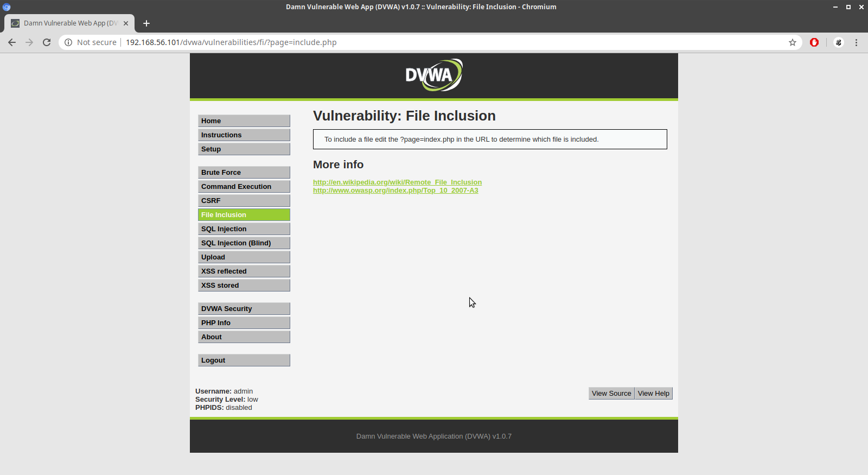Close the Chromium window
Viewport: 868px width, 475px height.
click(x=861, y=7)
